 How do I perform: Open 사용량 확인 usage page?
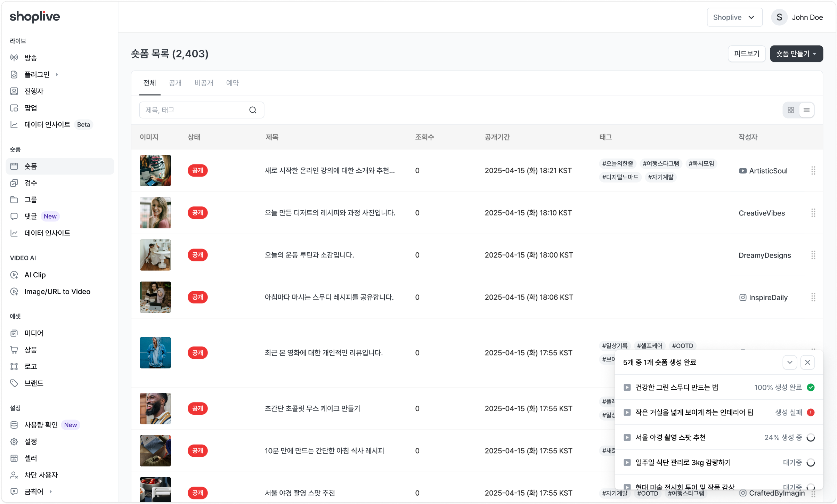pos(60,425)
